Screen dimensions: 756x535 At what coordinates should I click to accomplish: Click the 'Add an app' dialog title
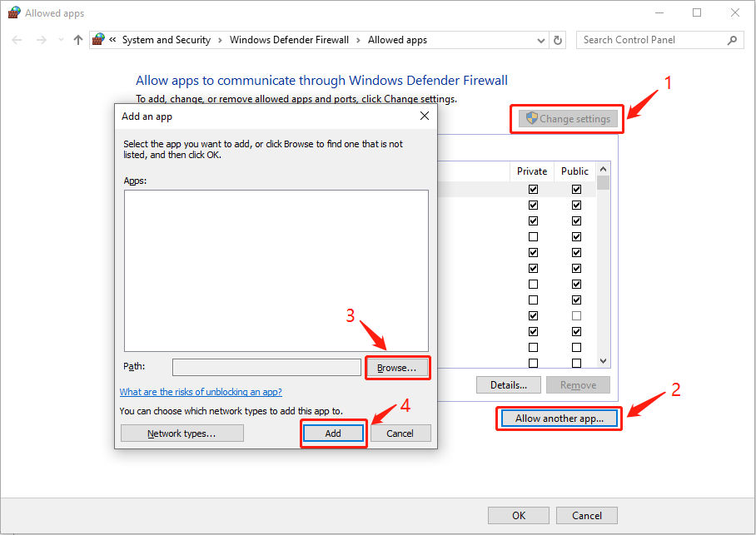pyautogui.click(x=147, y=116)
